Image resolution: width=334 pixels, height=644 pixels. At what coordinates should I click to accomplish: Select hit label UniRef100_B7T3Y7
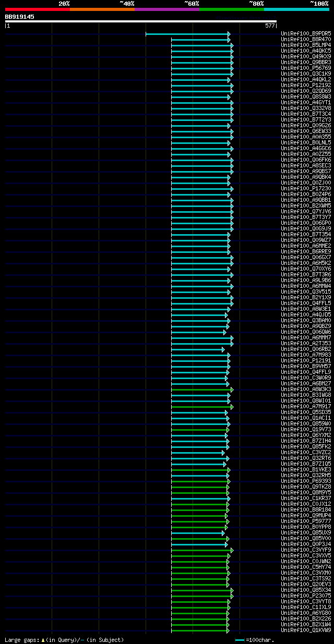coord(306,217)
